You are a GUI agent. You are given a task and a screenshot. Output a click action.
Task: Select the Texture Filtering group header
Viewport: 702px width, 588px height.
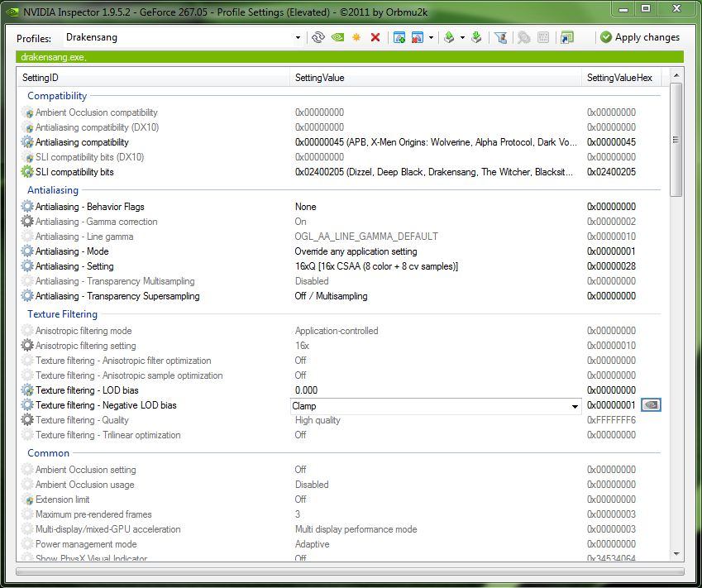point(62,314)
